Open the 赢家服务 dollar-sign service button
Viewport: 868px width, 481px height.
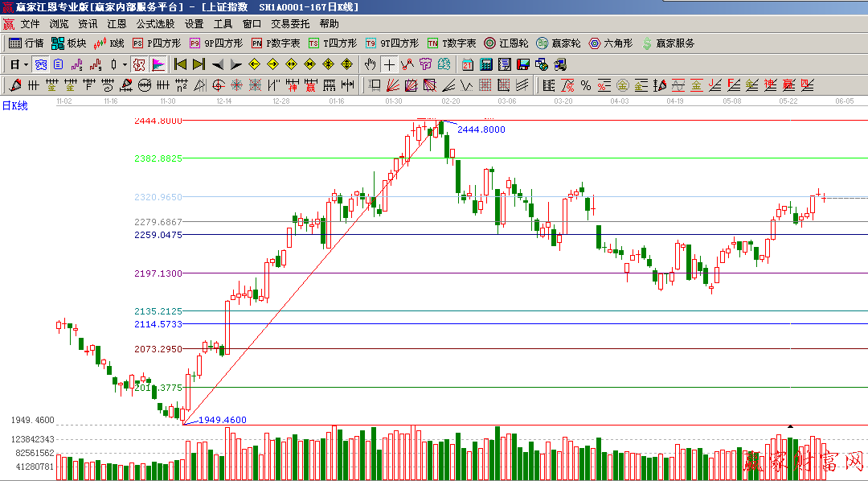667,43
